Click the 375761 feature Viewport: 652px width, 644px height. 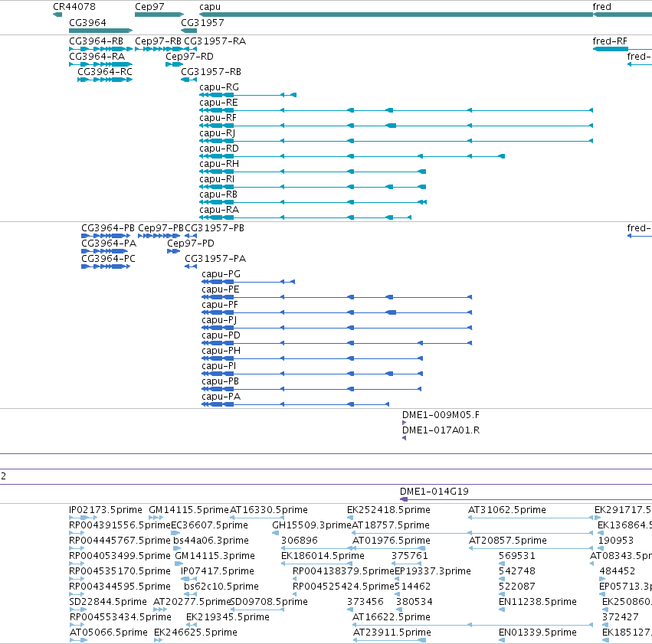pos(406,564)
